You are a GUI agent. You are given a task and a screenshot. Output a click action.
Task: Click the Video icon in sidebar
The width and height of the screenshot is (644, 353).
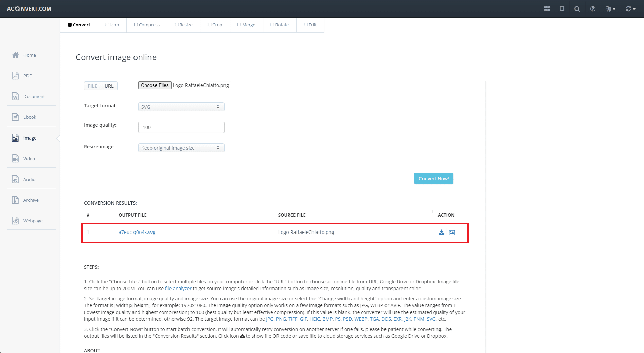pyautogui.click(x=15, y=159)
